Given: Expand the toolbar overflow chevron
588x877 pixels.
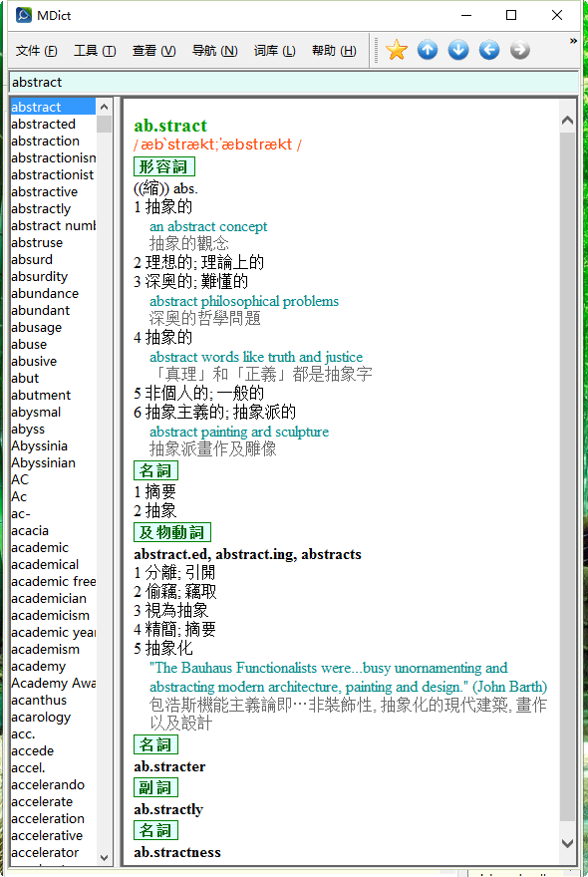Looking at the screenshot, I should 573,41.
